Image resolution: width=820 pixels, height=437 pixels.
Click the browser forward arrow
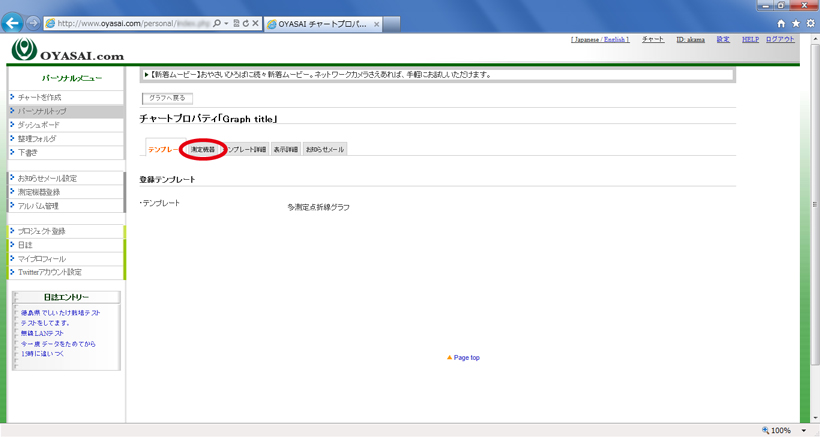pyautogui.click(x=32, y=23)
